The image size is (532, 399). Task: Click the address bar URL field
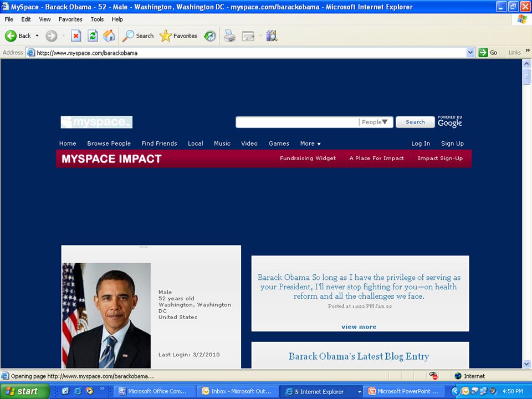pos(251,53)
